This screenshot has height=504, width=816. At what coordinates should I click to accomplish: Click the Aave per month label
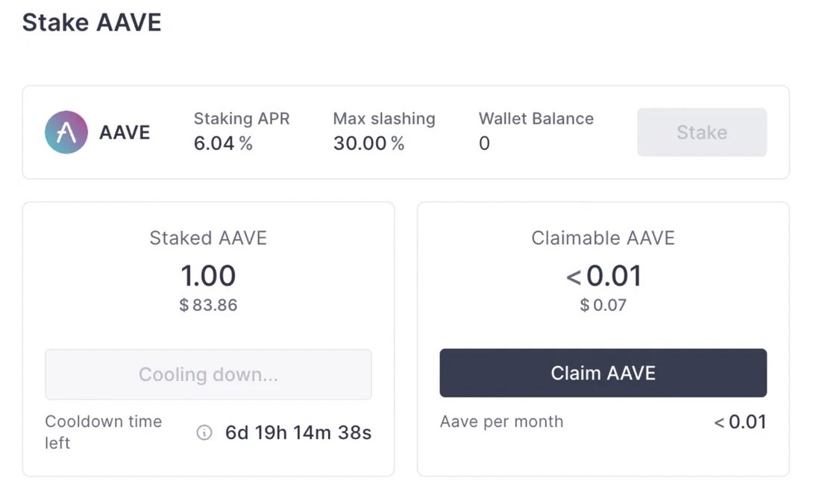(x=501, y=422)
